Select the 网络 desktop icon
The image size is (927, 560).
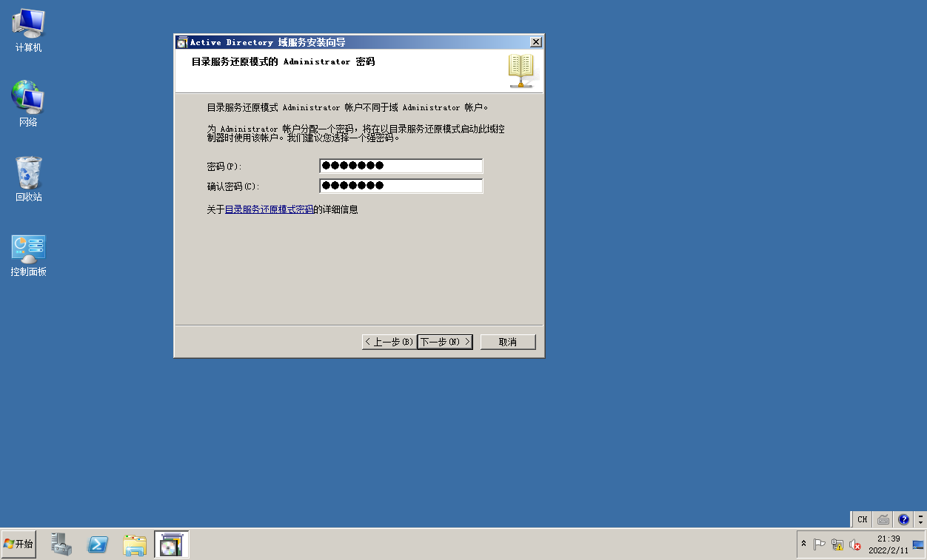click(x=28, y=104)
